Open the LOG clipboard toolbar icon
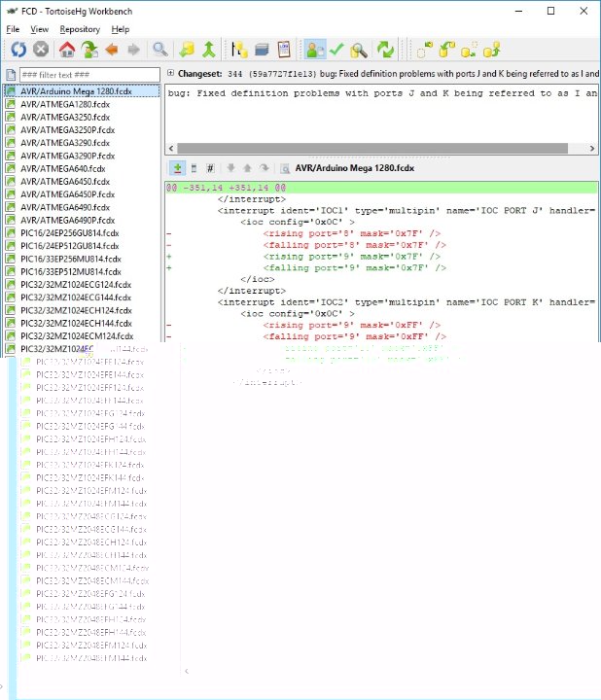 click(284, 50)
